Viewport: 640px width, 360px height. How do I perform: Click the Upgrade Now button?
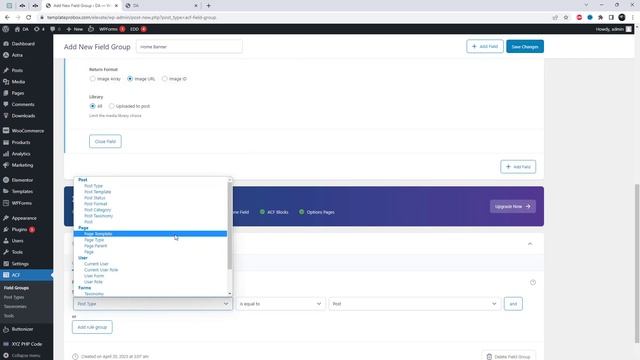coord(513,207)
